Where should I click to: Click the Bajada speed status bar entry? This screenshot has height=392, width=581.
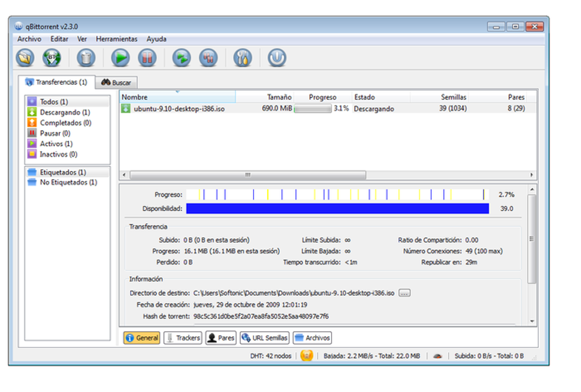tap(371, 356)
